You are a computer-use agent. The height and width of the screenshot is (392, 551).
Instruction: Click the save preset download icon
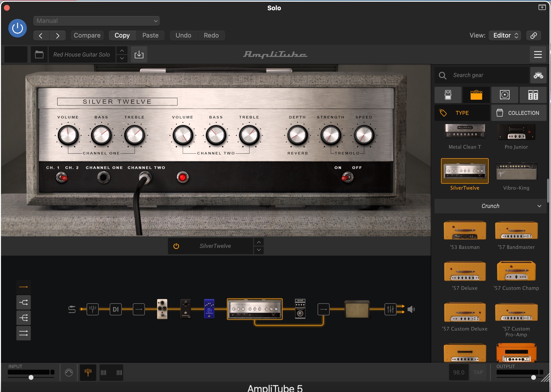point(139,54)
